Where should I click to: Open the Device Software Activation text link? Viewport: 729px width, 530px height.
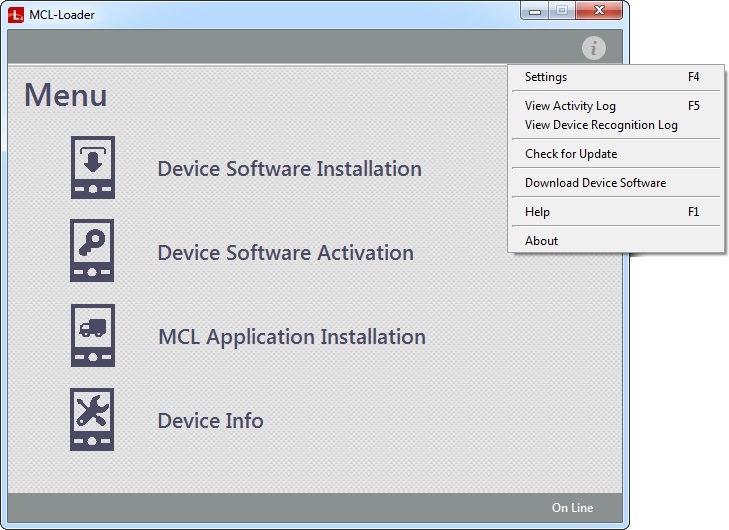(285, 253)
